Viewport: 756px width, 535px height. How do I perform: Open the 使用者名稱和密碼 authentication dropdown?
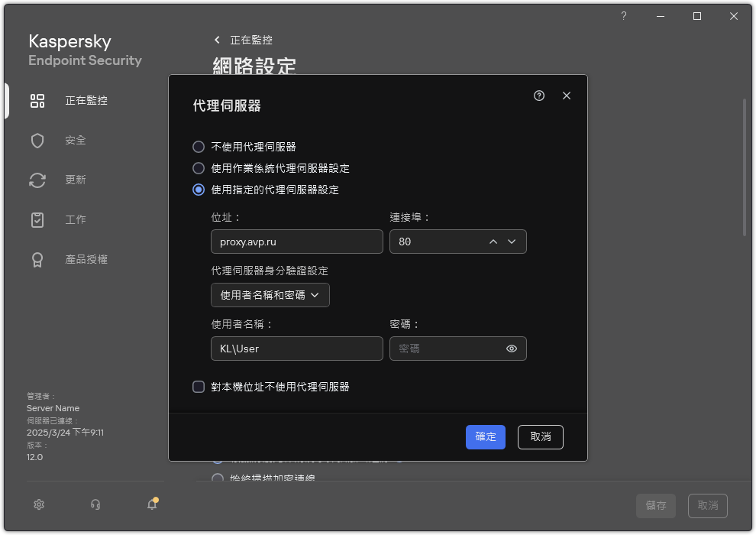tap(270, 295)
